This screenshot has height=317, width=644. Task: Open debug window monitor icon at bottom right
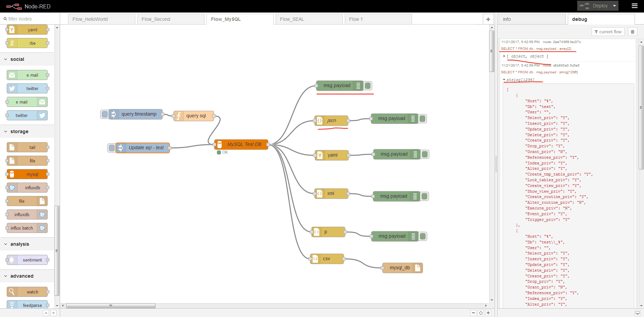pos(637,313)
